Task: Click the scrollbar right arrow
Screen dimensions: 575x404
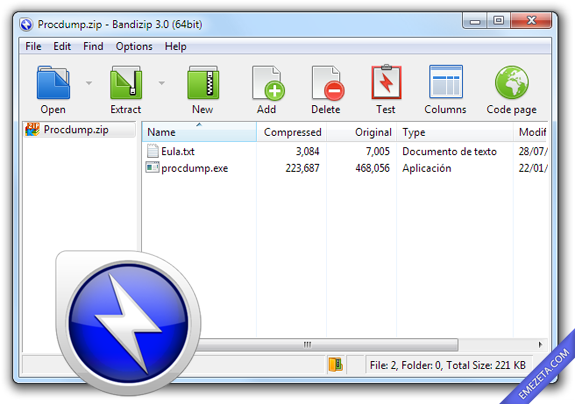Action: click(x=540, y=344)
